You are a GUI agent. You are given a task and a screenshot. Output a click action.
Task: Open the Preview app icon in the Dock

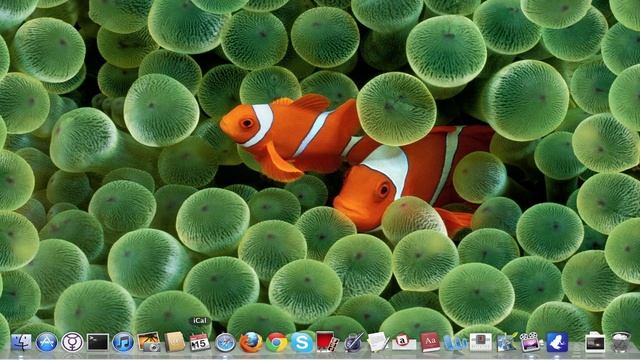pos(506,342)
